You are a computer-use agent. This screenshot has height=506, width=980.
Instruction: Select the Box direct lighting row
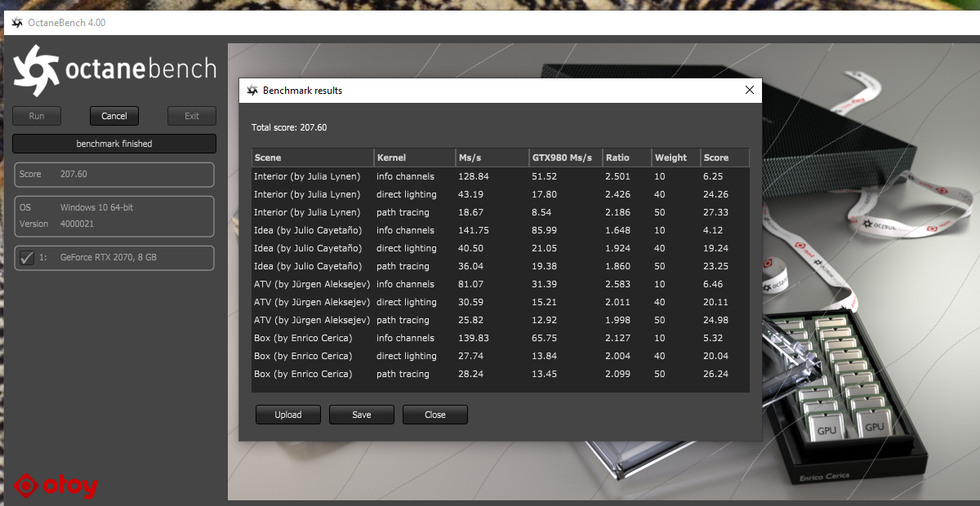click(x=501, y=356)
